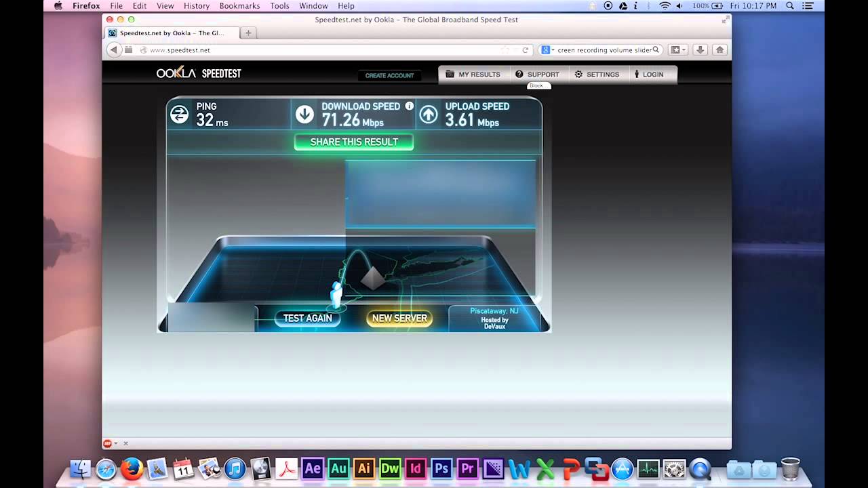Open the Calendar app in the Dock
Viewport: 868px width, 488px height.
(x=183, y=469)
